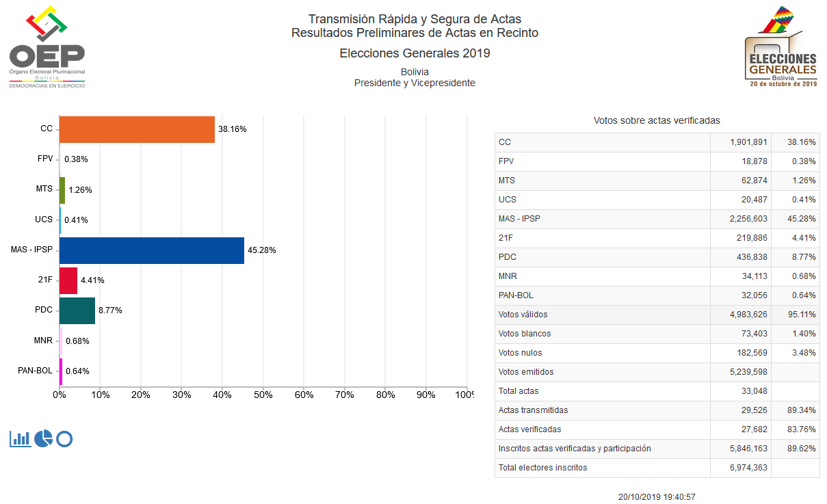
Task: Click the 'Votos sobre actas verificadas' table title
Action: [x=657, y=120]
